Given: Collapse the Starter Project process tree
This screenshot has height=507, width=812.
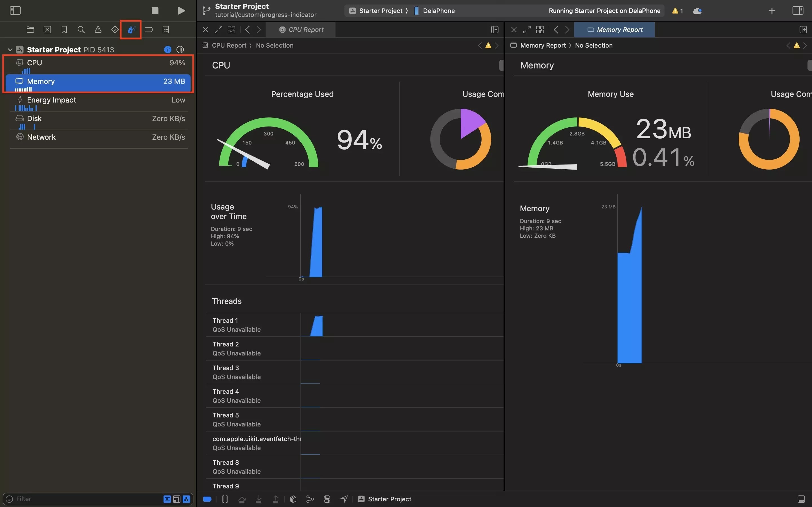Looking at the screenshot, I should (10, 50).
